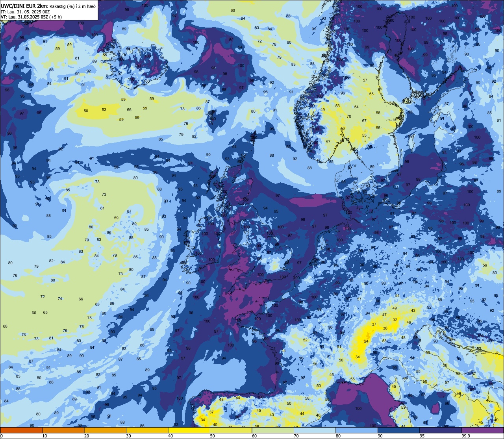
Task: Pick the 60–70 light green legend swatch
Action: click(273, 430)
